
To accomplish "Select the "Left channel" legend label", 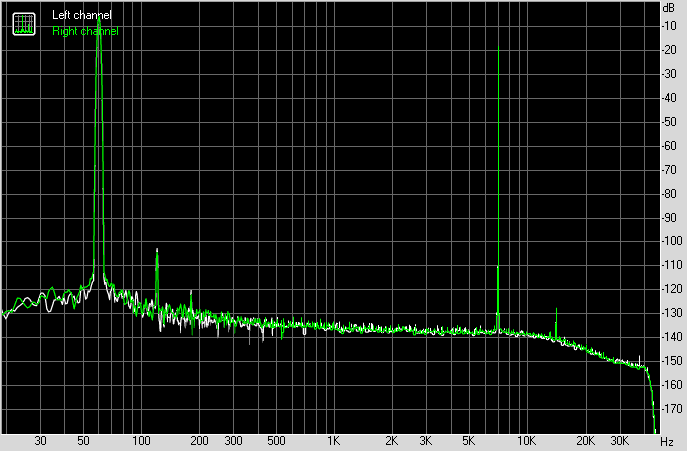I will (x=81, y=15).
